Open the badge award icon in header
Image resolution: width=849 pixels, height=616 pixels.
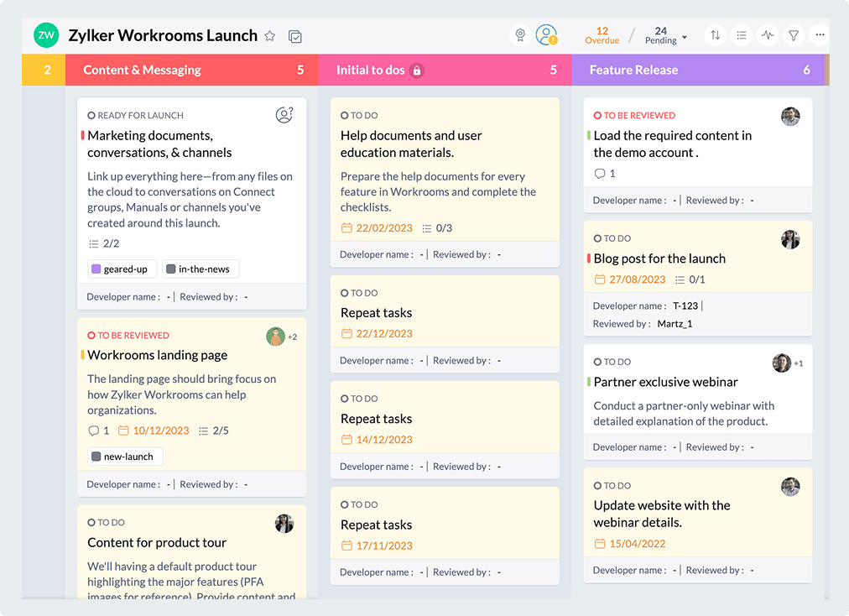[x=520, y=35]
